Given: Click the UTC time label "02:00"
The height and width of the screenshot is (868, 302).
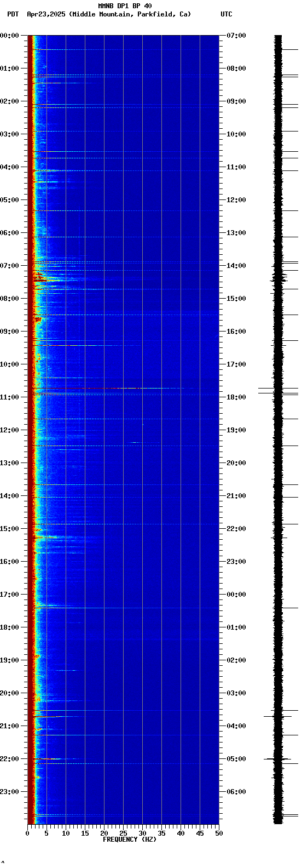Looking at the screenshot, I should (x=236, y=660).
